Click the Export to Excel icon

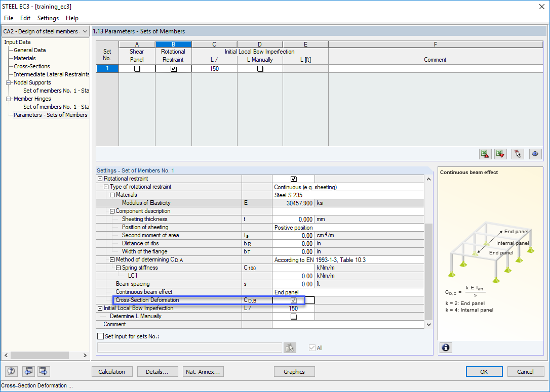tap(485, 154)
